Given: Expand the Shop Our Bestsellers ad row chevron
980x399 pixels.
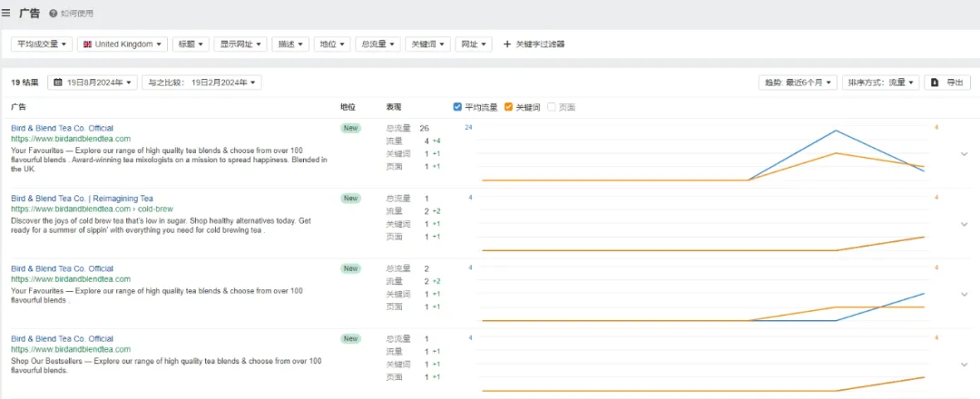Looking at the screenshot, I should coord(964,364).
